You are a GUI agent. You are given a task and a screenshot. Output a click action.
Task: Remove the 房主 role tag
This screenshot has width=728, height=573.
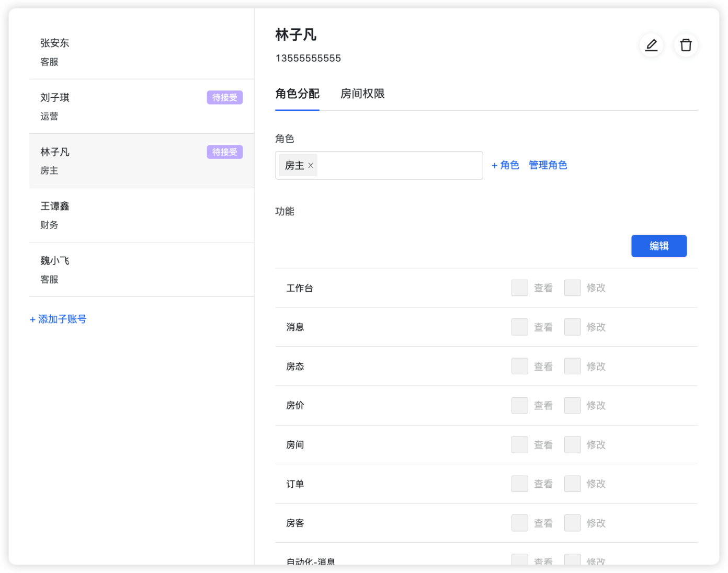(x=311, y=165)
